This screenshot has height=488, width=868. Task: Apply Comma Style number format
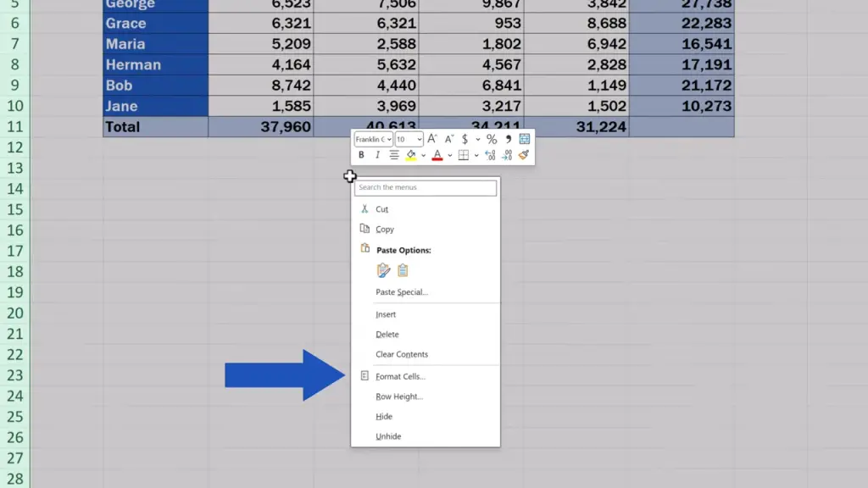[509, 139]
